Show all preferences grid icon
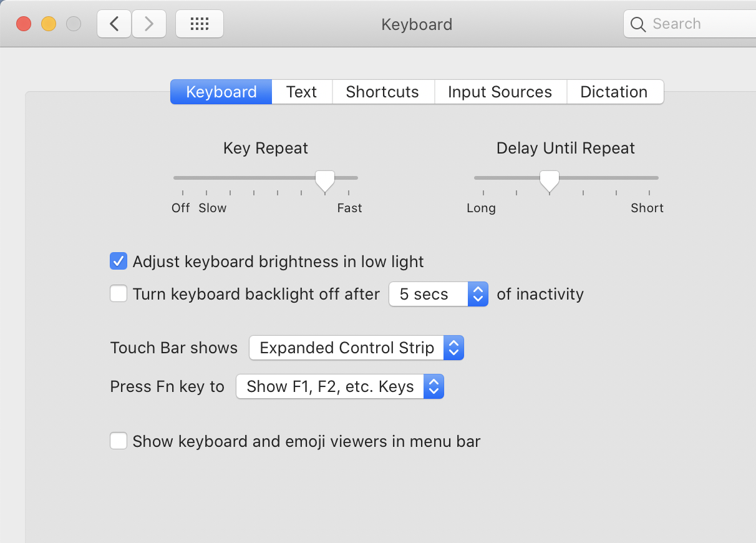This screenshot has width=756, height=543. click(199, 24)
